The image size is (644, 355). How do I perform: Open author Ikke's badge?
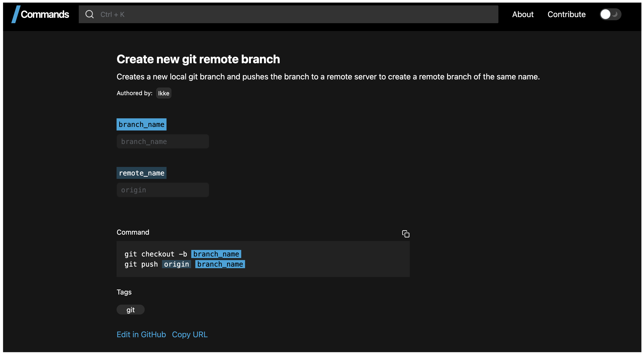[x=164, y=93]
